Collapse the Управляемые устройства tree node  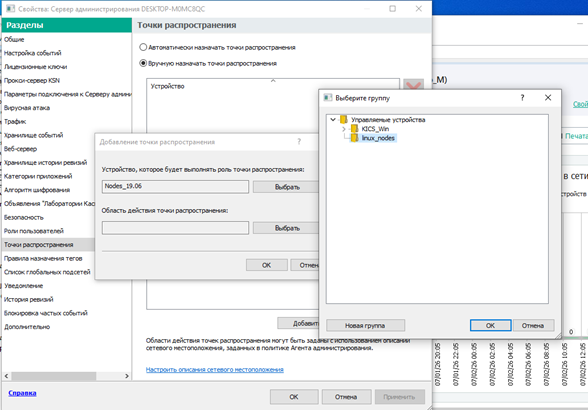[x=333, y=120]
